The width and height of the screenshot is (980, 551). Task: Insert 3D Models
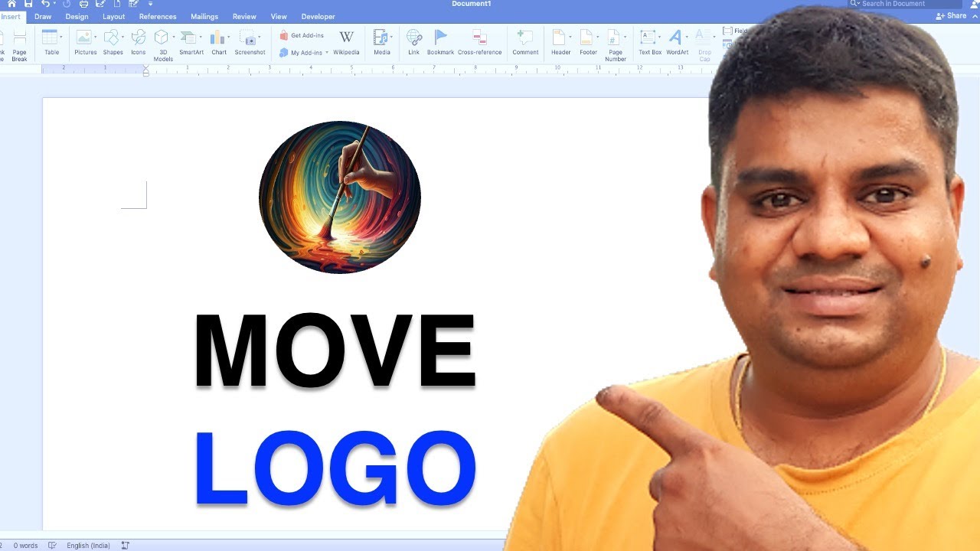162,45
